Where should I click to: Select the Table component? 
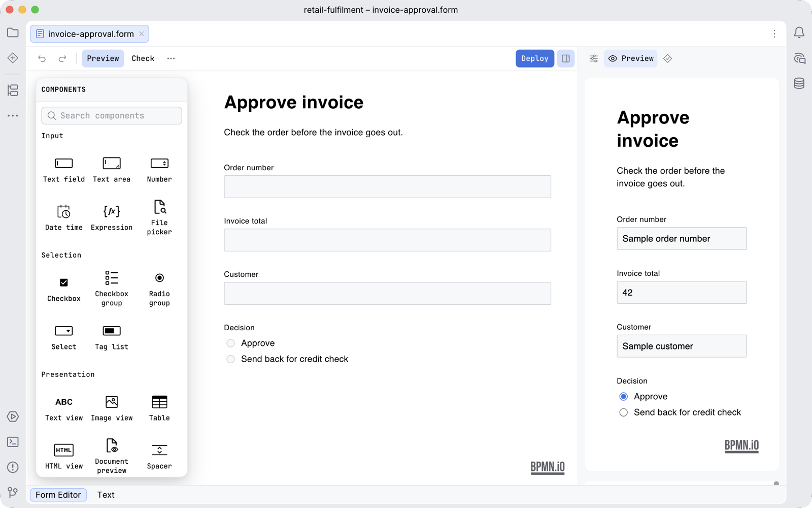pyautogui.click(x=159, y=408)
